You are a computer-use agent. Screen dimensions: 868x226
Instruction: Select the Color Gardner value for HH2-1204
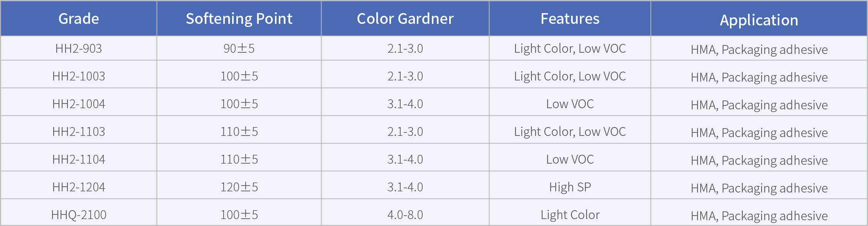[405, 187]
